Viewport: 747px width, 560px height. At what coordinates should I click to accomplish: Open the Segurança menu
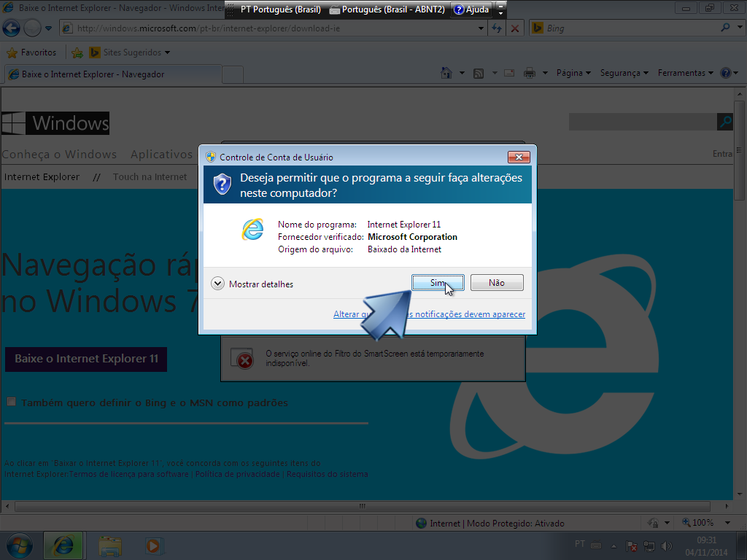click(x=624, y=73)
